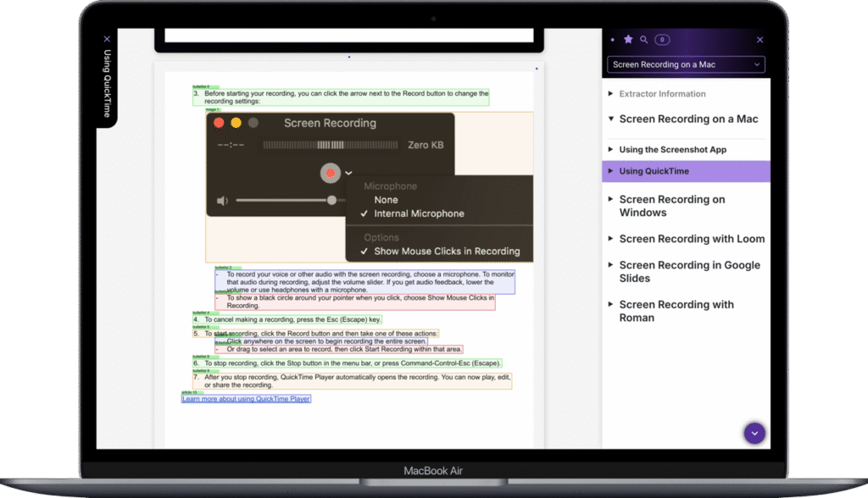Click the zero counter badge
This screenshot has height=498, width=868.
pos(662,40)
